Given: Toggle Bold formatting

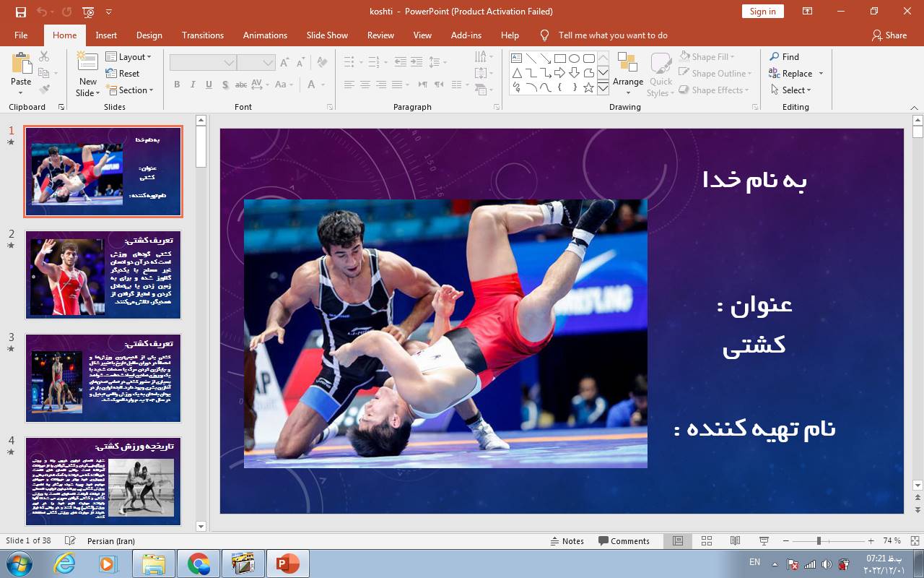Looking at the screenshot, I should click(177, 85).
